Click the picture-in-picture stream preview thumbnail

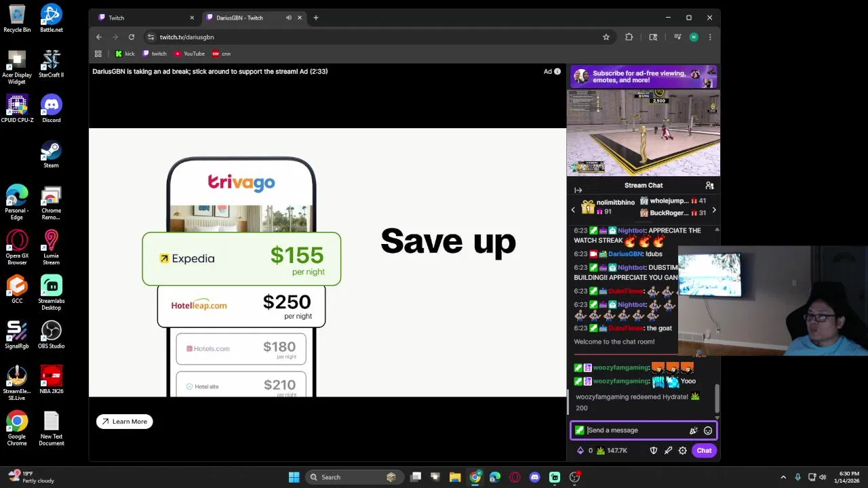coord(644,132)
